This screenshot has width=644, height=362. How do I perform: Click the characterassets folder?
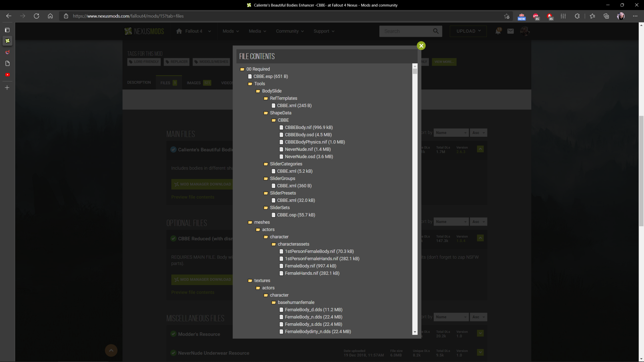(290, 244)
